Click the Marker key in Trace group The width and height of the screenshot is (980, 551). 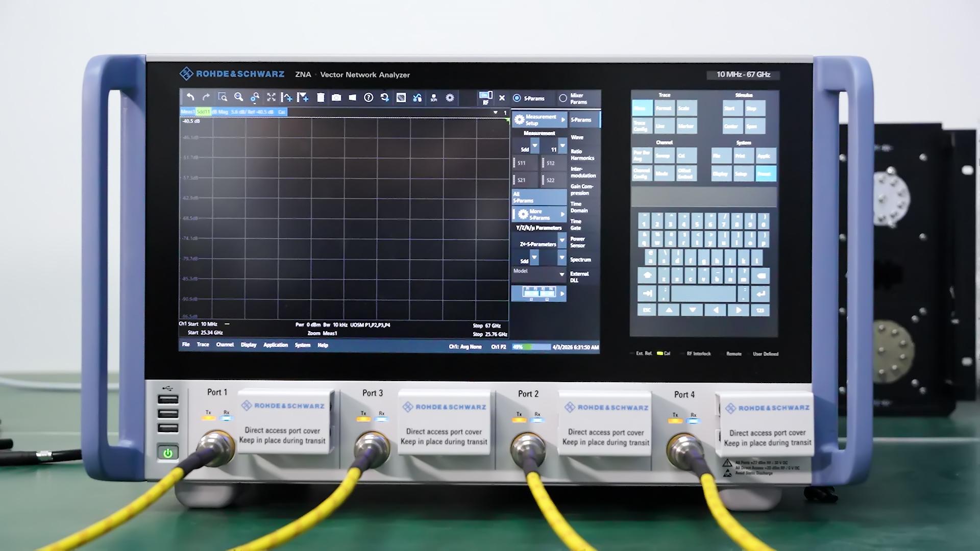coord(687,126)
